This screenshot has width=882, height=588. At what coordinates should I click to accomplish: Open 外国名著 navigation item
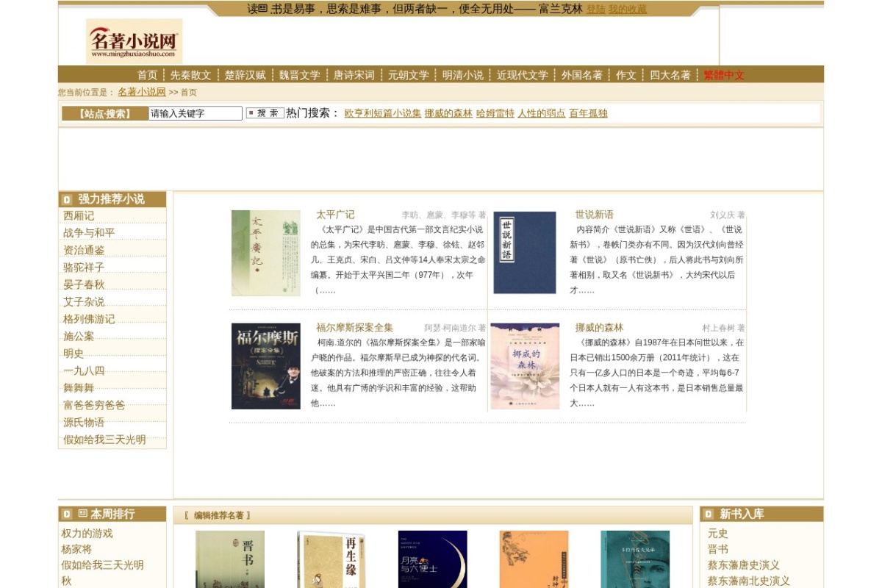[x=581, y=75]
